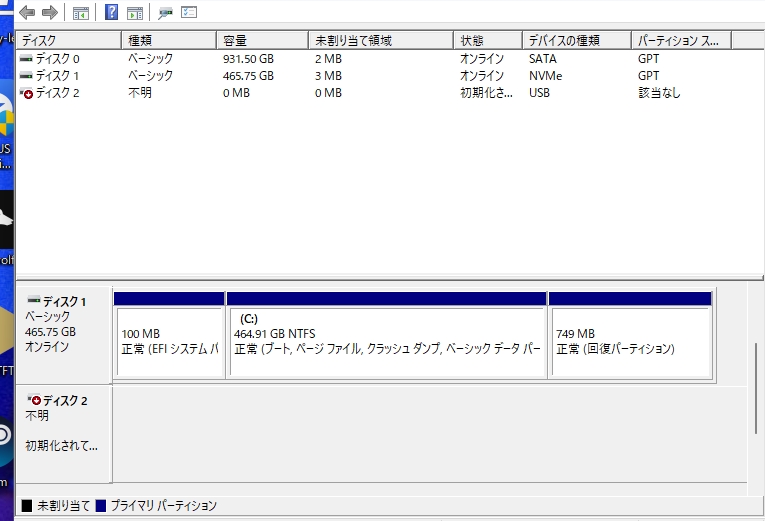Sort by the ディスク column header
The image size is (765, 521).
[x=68, y=40]
